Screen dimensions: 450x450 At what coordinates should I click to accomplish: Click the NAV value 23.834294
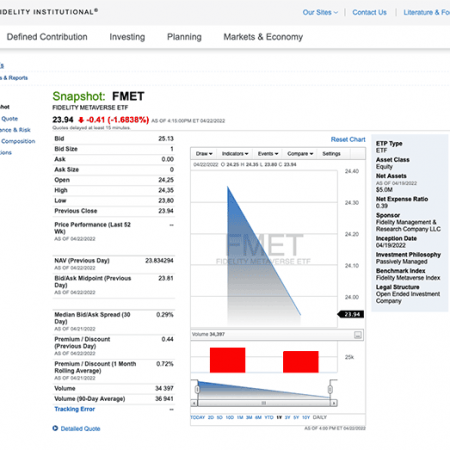[x=159, y=261]
